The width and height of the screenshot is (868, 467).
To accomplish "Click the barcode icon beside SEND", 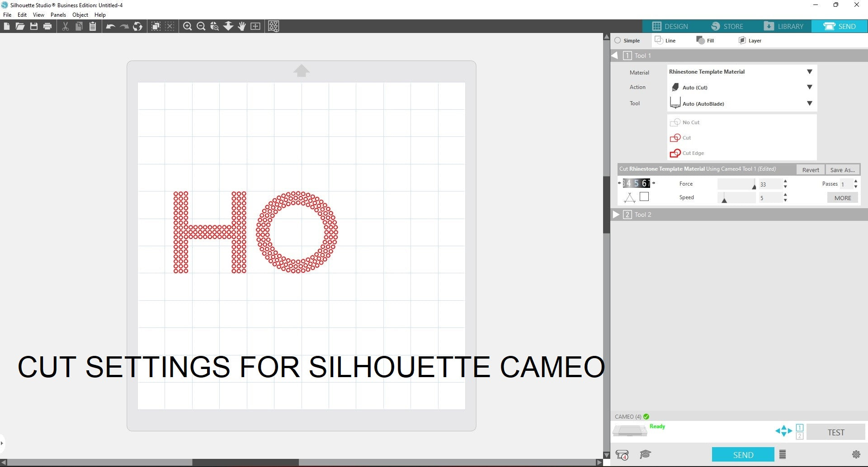I will tap(783, 454).
